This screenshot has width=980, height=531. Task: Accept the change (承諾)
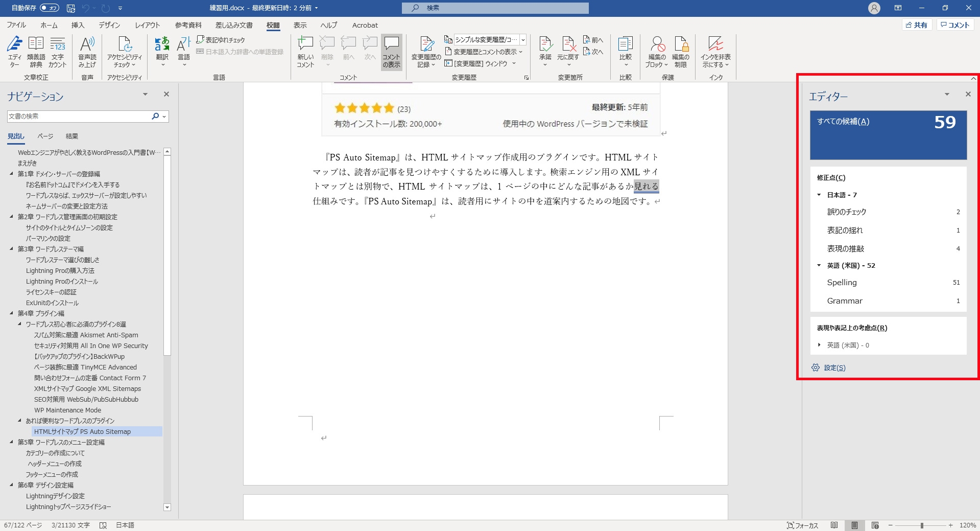(545, 52)
